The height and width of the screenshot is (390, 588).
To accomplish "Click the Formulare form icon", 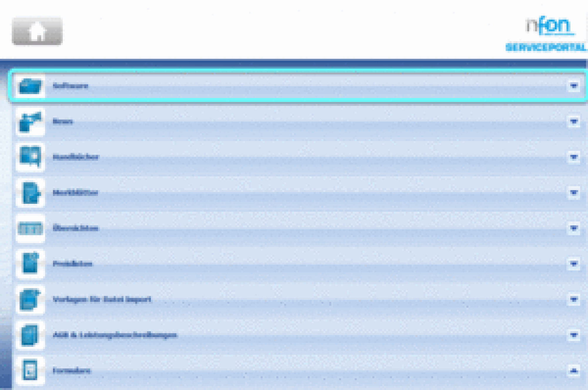I will tap(30, 371).
